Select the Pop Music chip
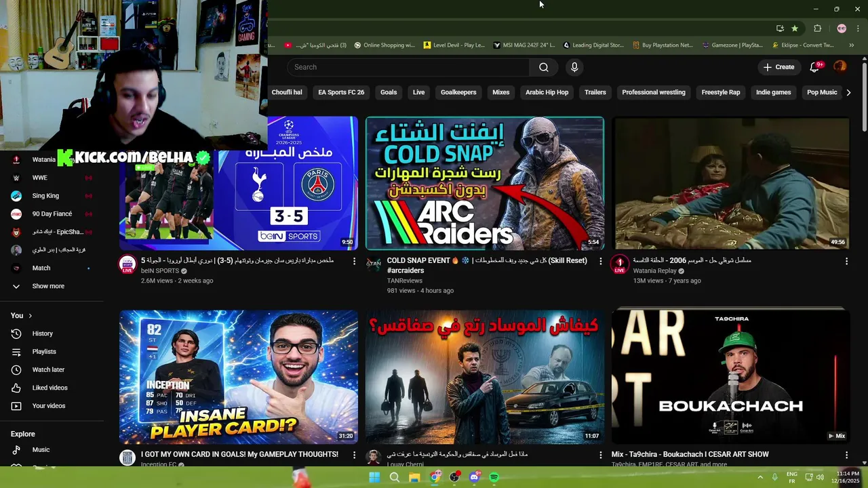Screen dimensions: 868x488 (x=822, y=92)
